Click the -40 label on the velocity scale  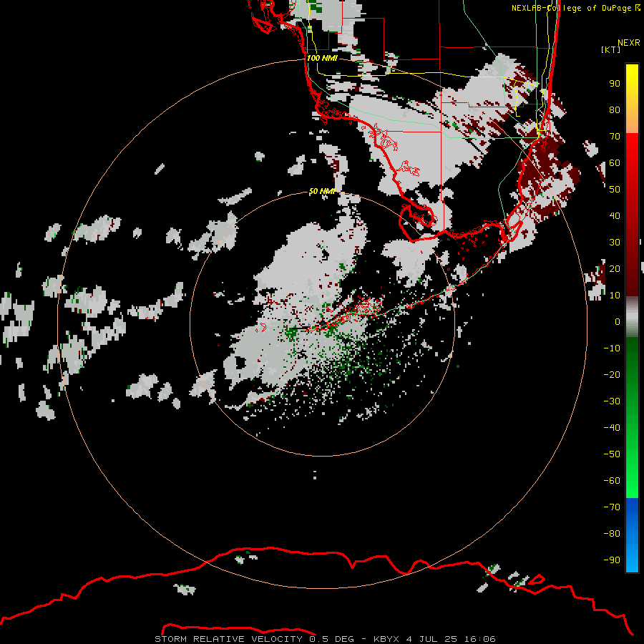612,428
